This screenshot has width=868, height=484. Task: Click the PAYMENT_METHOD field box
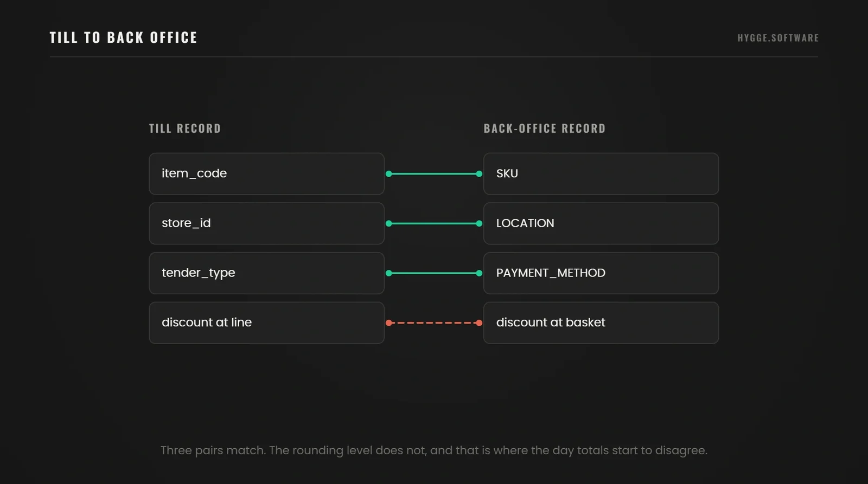(601, 273)
